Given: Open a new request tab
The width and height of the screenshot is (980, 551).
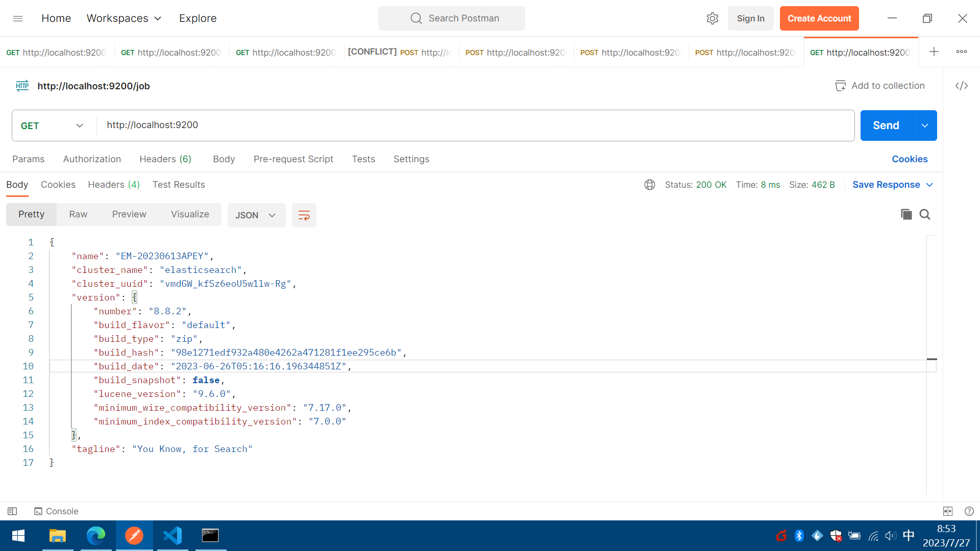Looking at the screenshot, I should click(x=934, y=52).
